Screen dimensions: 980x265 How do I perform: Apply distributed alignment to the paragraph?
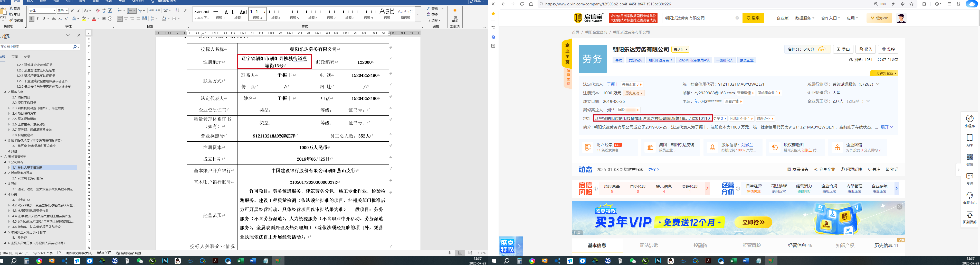(x=144, y=19)
